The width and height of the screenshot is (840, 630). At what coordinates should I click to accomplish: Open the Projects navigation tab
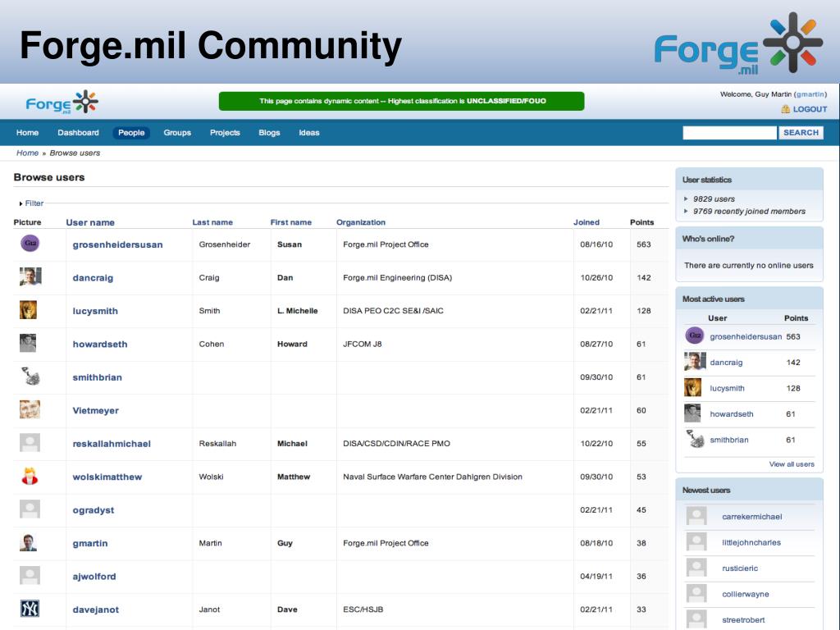coord(225,133)
